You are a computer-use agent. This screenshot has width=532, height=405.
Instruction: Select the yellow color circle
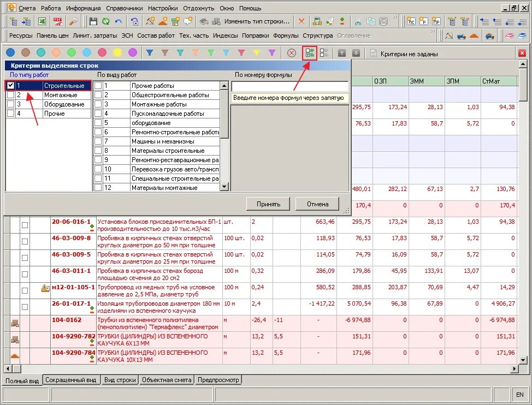pyautogui.click(x=117, y=52)
